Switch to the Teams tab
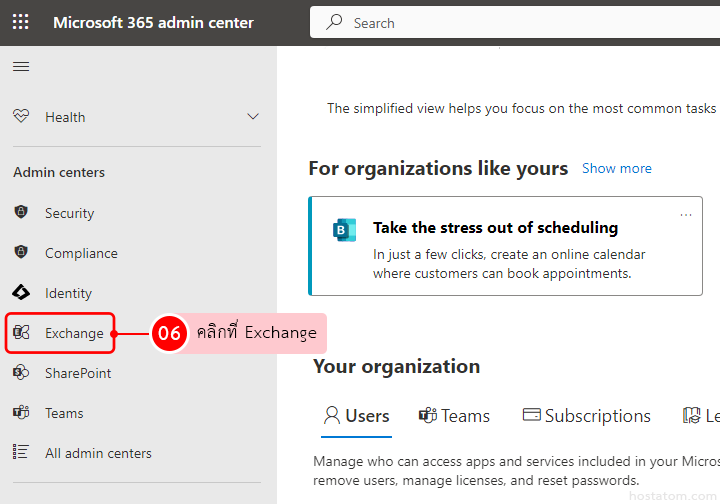Screen dimensions: 720x504 click(454, 416)
